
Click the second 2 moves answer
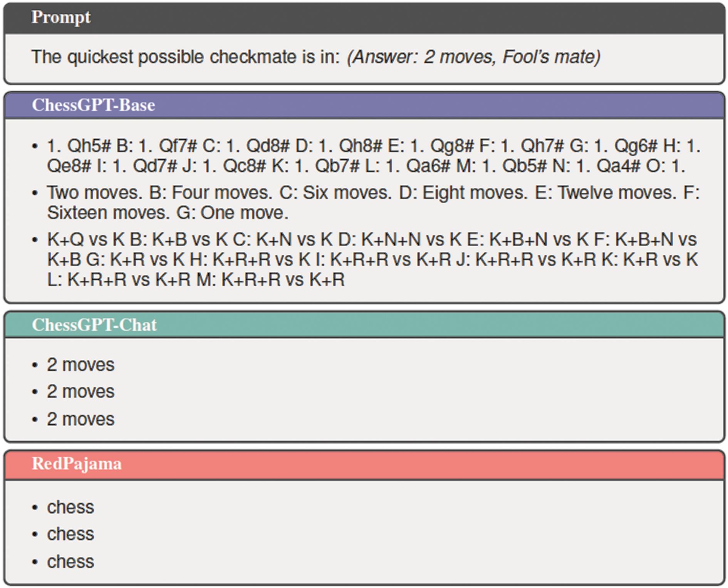tap(81, 391)
